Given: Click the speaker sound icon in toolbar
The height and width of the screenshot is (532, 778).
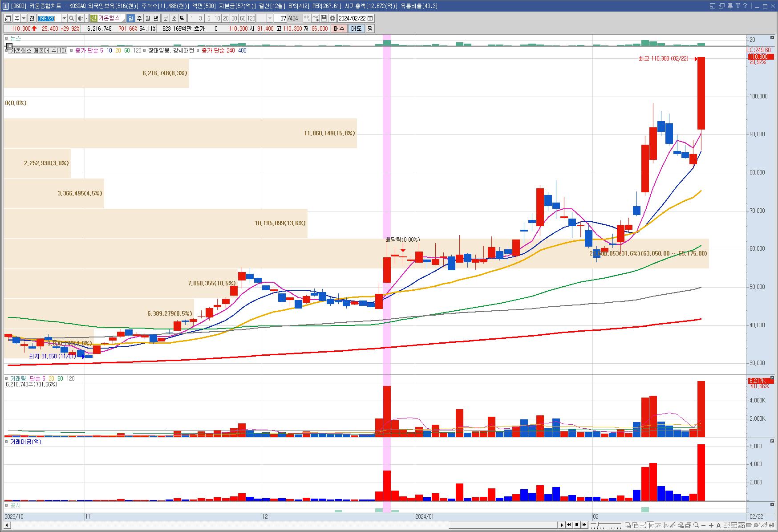Looking at the screenshot, I should (x=80, y=18).
